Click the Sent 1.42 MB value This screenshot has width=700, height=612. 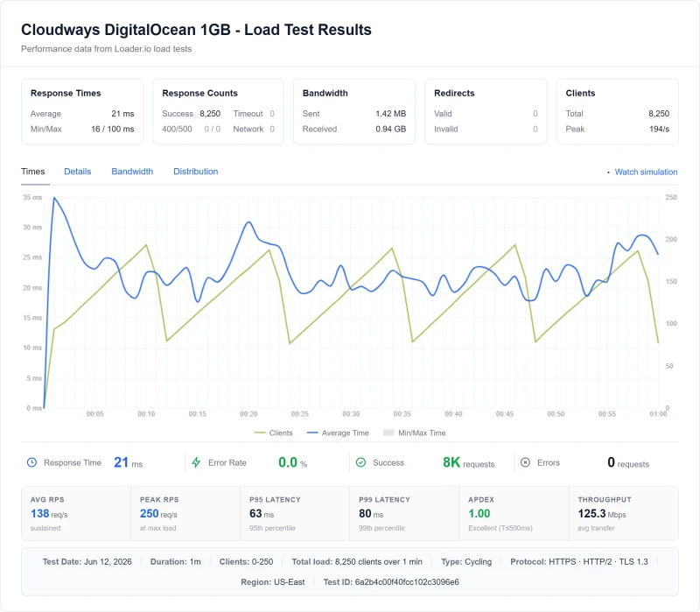(x=390, y=114)
